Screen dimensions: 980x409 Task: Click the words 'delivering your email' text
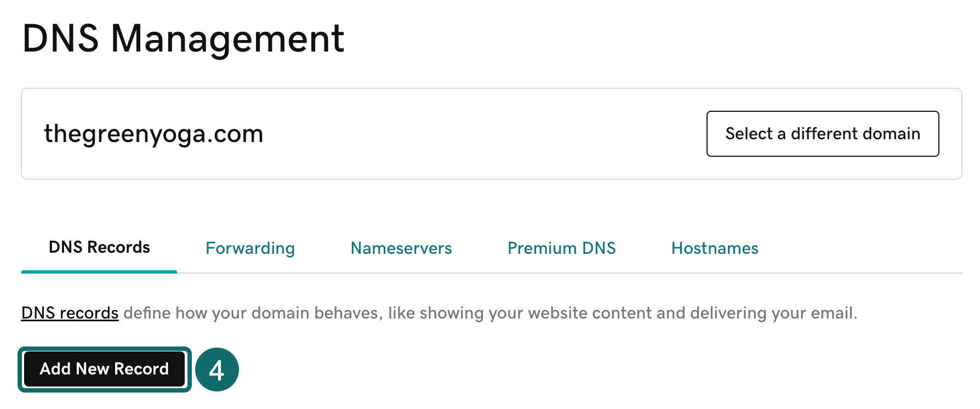(x=773, y=313)
